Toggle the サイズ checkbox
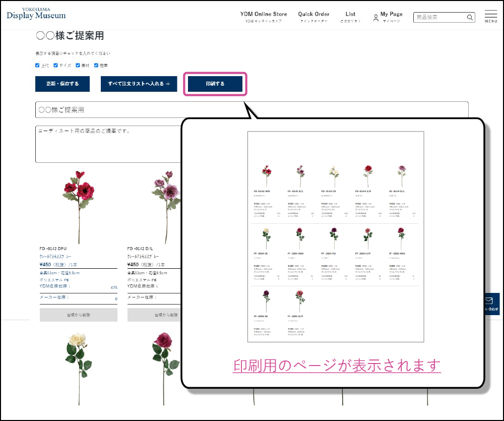The height and width of the screenshot is (421, 504). coord(56,65)
